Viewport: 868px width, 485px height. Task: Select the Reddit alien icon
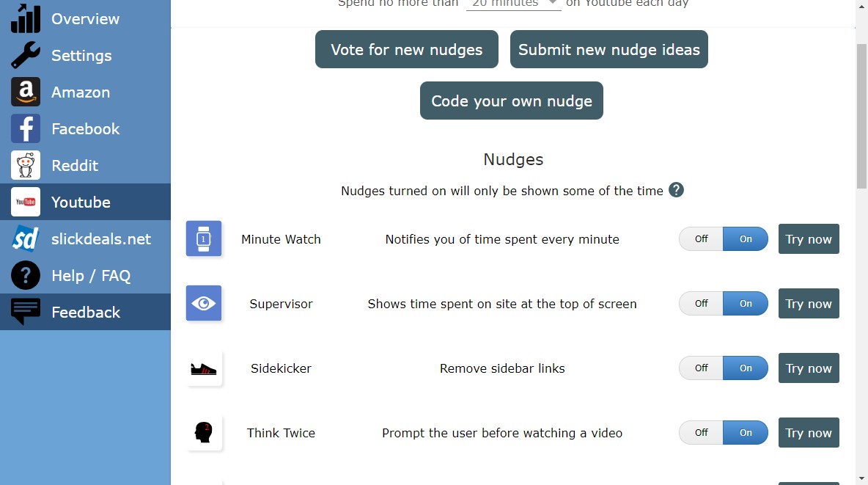[25, 165]
